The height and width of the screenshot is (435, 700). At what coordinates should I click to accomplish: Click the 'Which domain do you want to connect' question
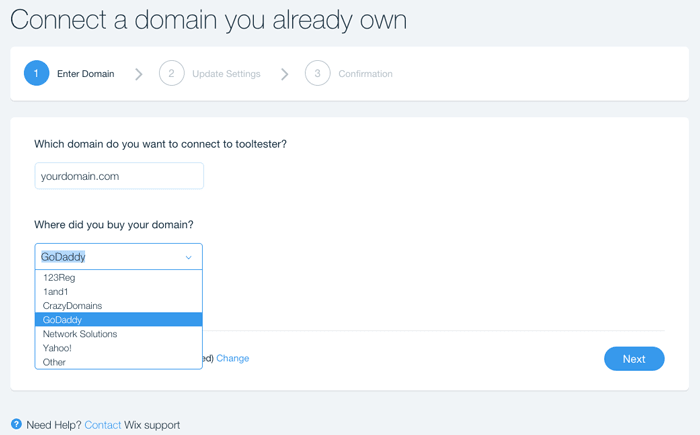pyautogui.click(x=160, y=144)
